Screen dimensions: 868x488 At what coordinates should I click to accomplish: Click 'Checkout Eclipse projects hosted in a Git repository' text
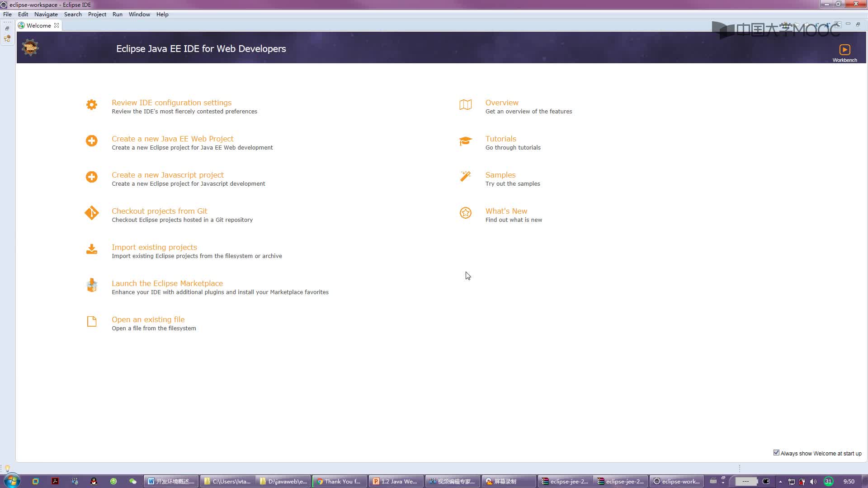tap(182, 220)
